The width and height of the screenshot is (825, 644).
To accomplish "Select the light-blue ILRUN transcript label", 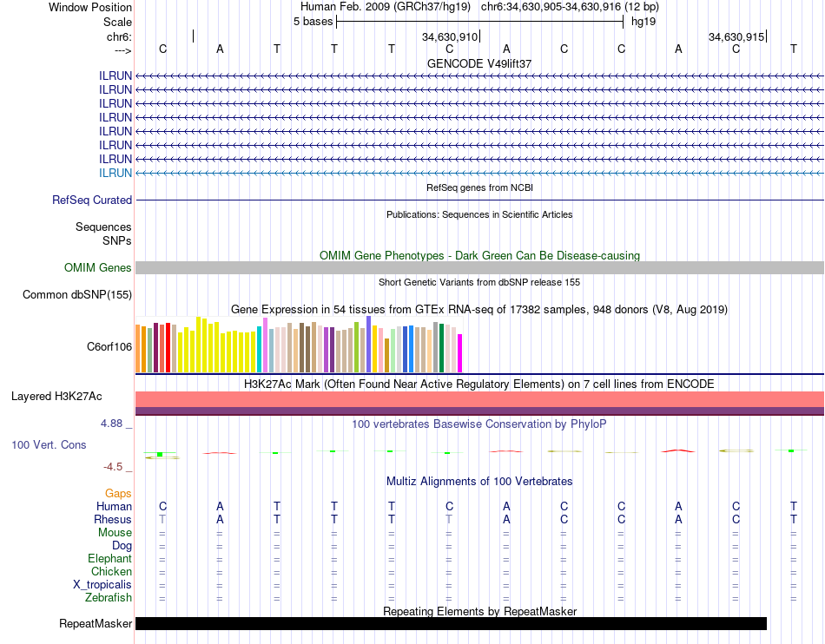I will tap(115, 173).
